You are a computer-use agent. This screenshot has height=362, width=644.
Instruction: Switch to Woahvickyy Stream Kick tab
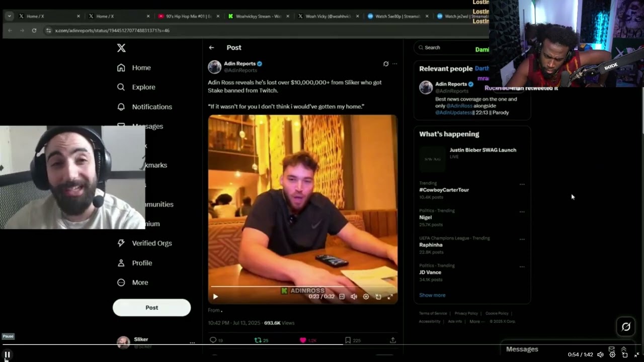pyautogui.click(x=259, y=16)
